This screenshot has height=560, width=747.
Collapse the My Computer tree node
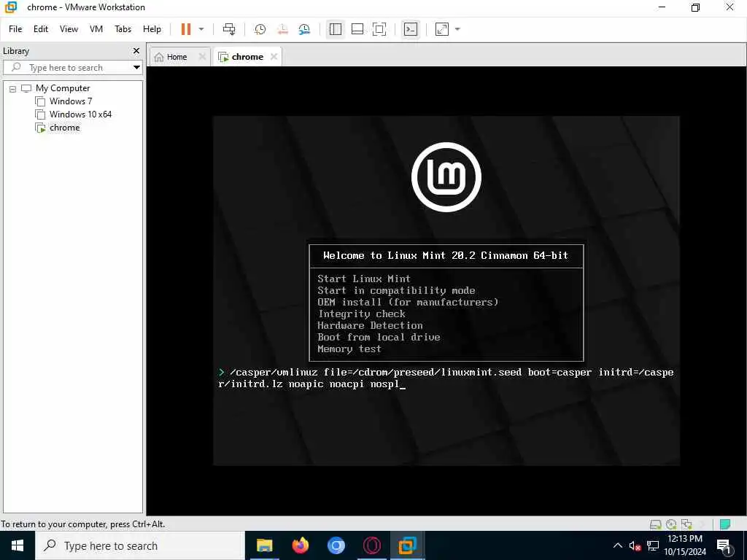click(13, 89)
